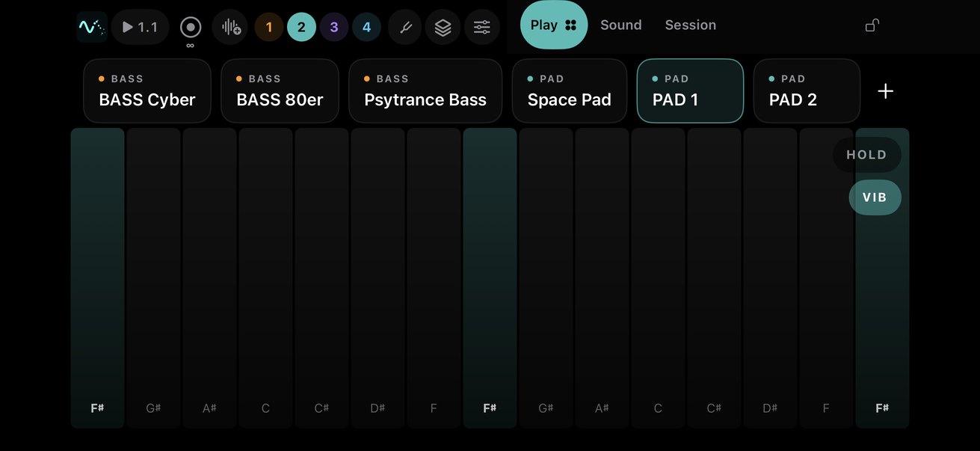
Task: Choose the Space Pad preset
Action: pos(570,90)
